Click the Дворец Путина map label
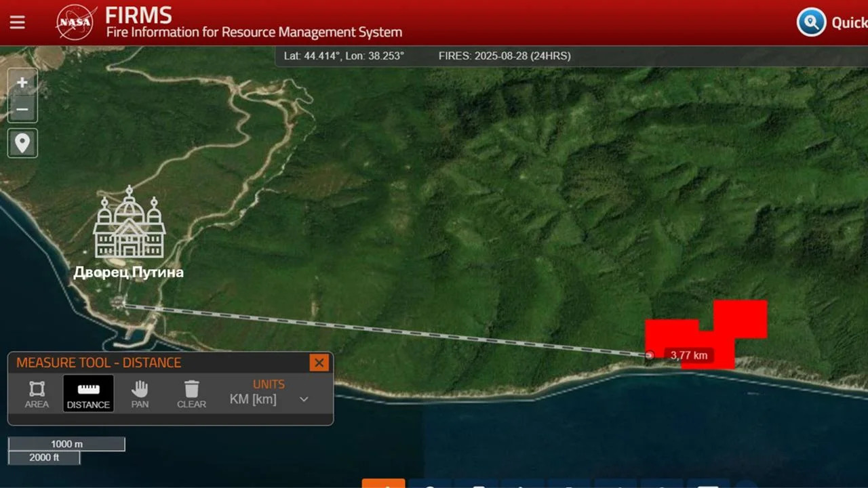The image size is (868, 488). click(x=129, y=272)
